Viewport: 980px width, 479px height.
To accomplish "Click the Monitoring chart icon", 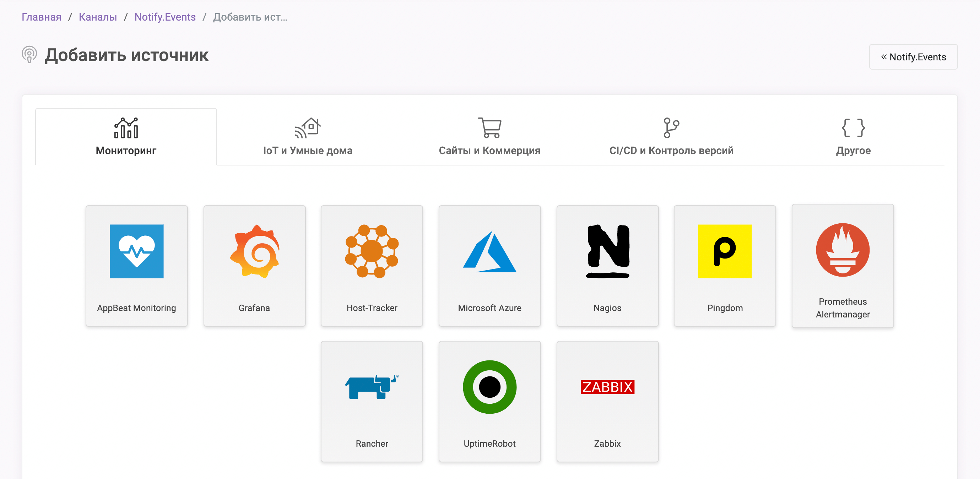I will click(126, 128).
